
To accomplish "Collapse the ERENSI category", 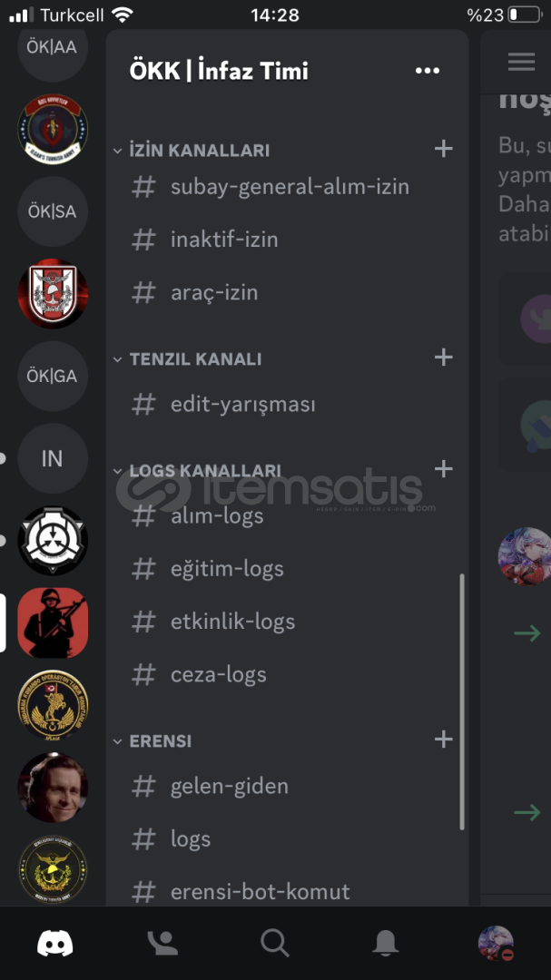I will point(152,740).
